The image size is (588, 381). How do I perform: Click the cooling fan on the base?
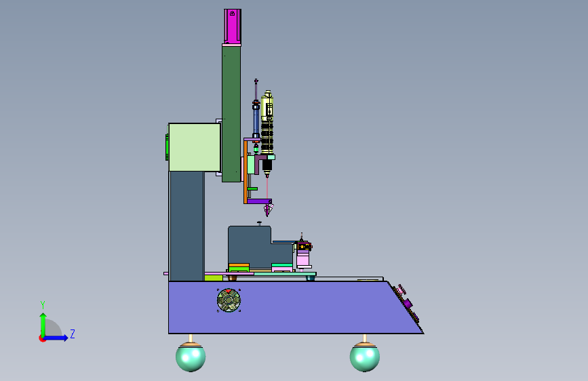pos(229,300)
